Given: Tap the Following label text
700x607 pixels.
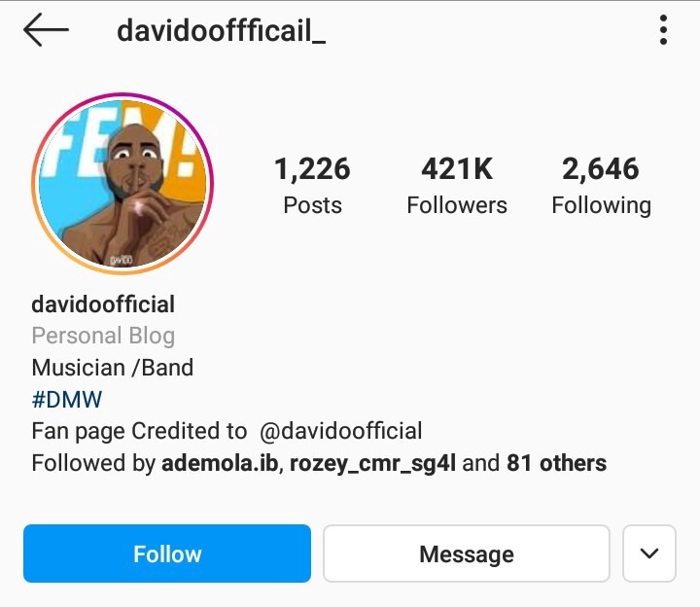Looking at the screenshot, I should click(602, 206).
